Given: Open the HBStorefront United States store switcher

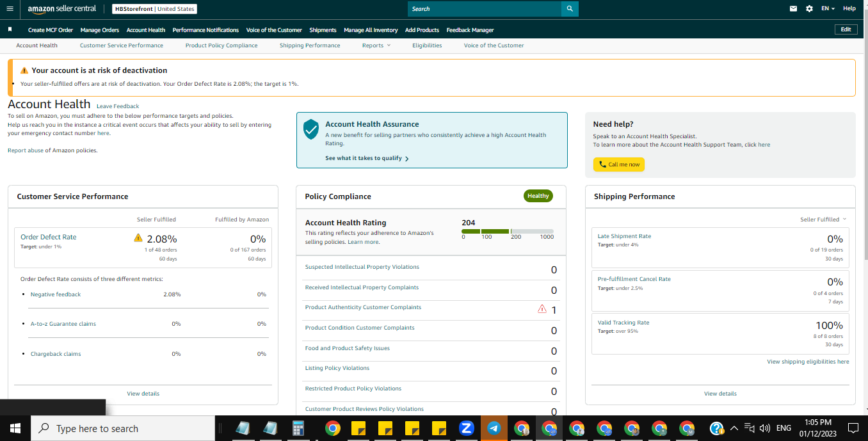Looking at the screenshot, I should tap(154, 9).
